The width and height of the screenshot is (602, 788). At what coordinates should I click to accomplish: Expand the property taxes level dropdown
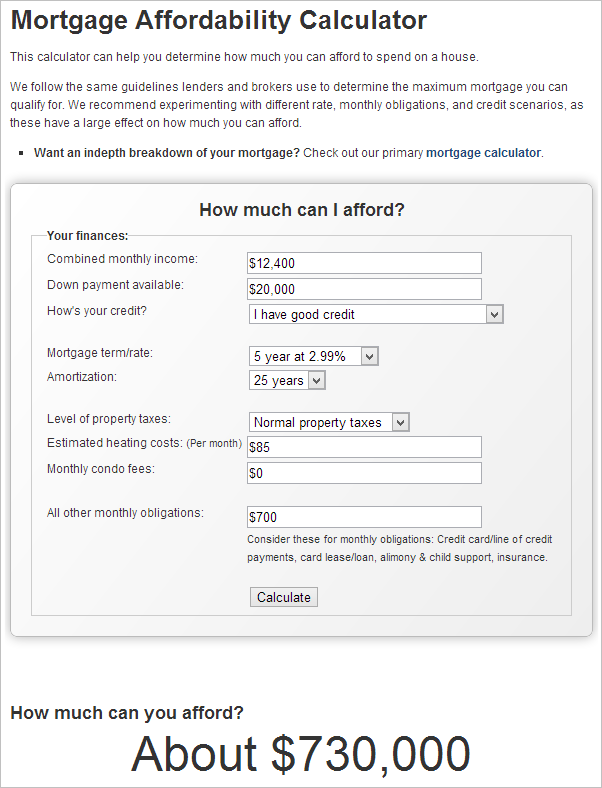point(400,422)
